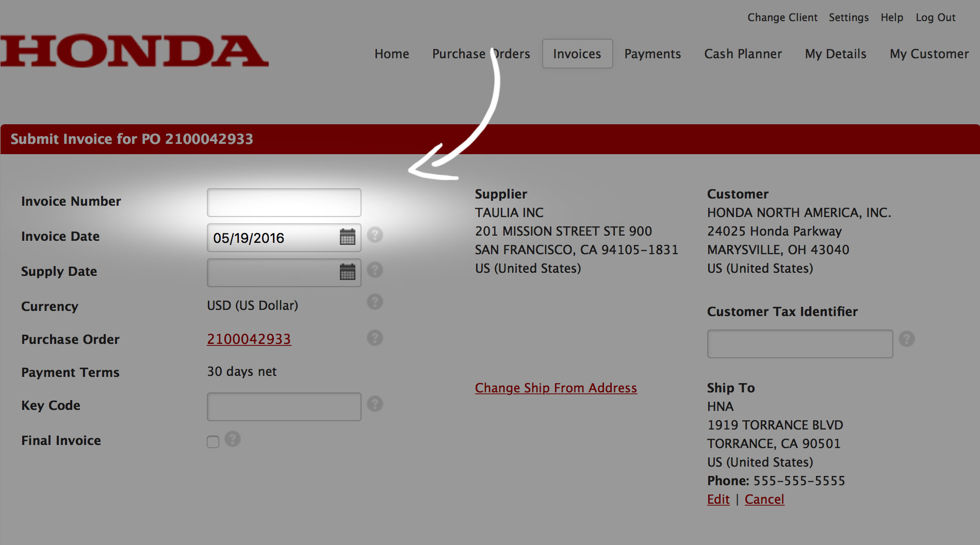Open the My Details tab
980x545 pixels.
tap(836, 54)
